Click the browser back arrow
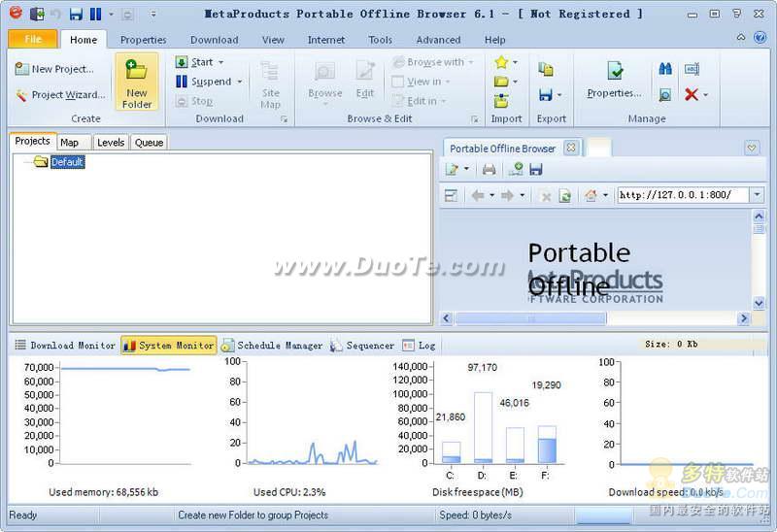The image size is (777, 532). (x=478, y=196)
